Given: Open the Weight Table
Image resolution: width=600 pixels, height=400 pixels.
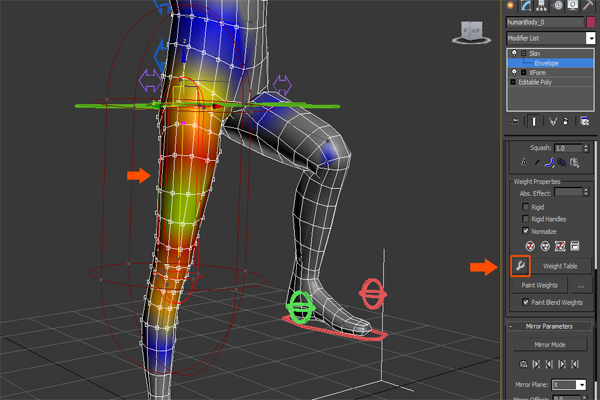Looking at the screenshot, I should (560, 266).
